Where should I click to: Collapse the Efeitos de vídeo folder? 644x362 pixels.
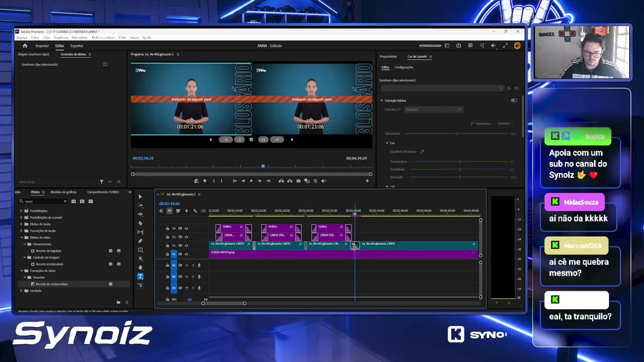click(x=21, y=237)
